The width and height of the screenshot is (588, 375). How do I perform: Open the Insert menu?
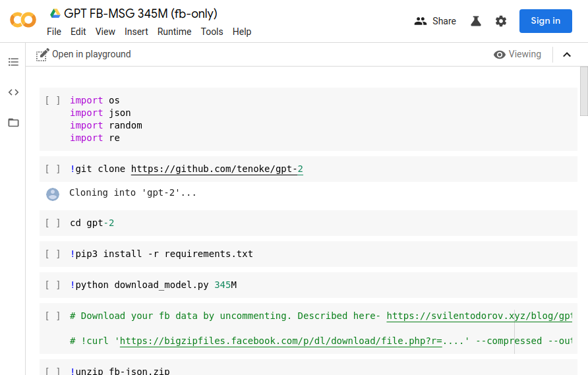136,32
